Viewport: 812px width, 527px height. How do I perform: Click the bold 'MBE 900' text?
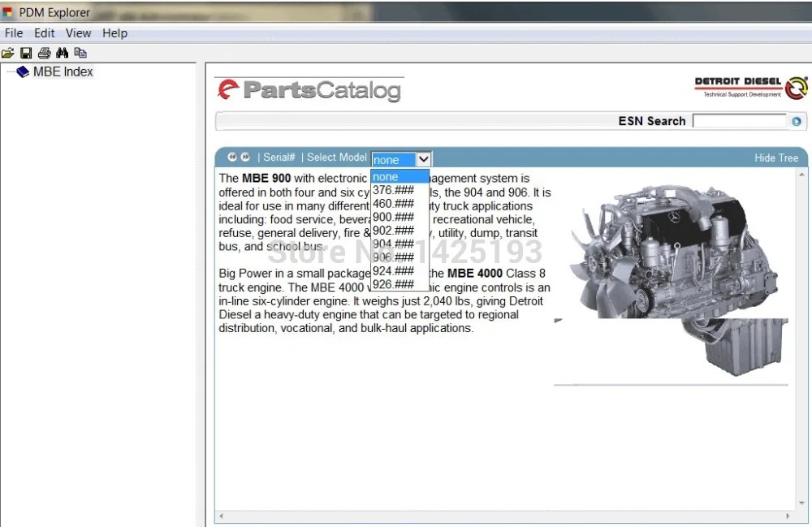(266, 178)
